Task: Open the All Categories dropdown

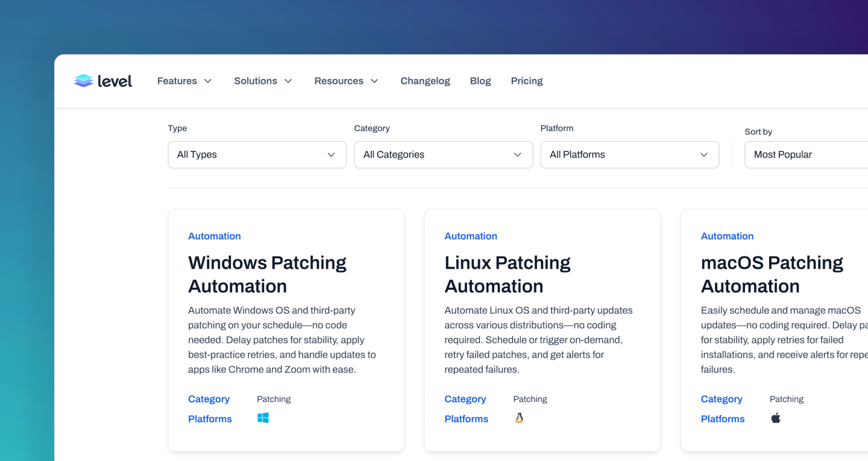Action: [x=444, y=154]
